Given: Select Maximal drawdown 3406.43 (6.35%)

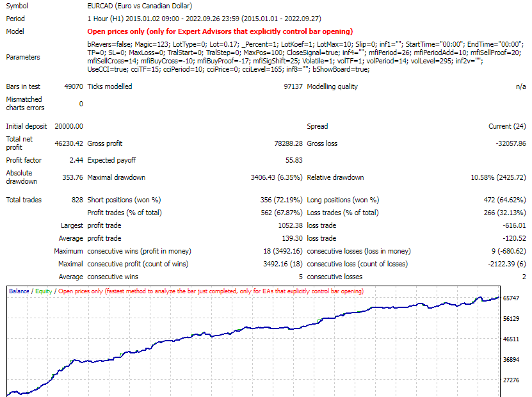Looking at the screenshot, I should click(276, 177).
